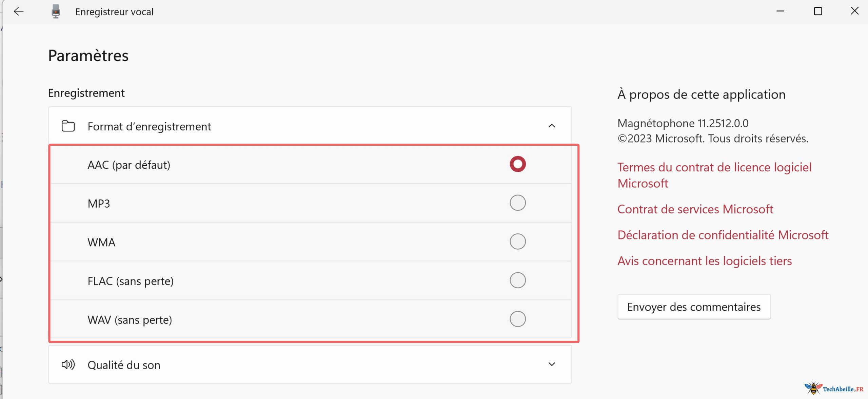868x399 pixels.
Task: Click the speaker icon beside Qualité du son
Action: 68,365
